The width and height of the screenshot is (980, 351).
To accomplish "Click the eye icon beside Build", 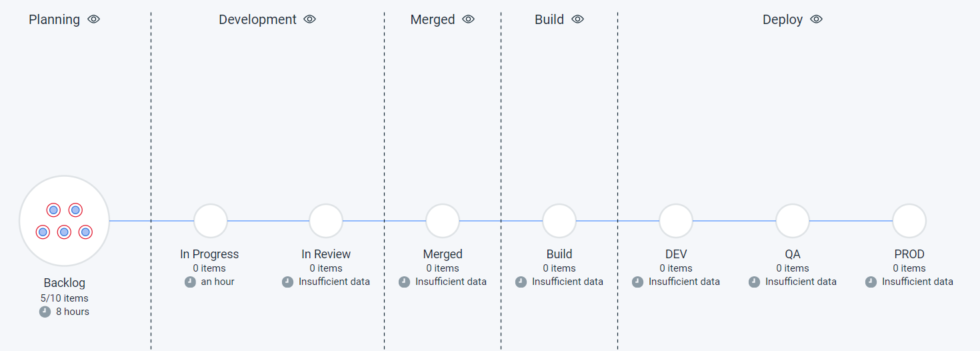I will [x=578, y=19].
